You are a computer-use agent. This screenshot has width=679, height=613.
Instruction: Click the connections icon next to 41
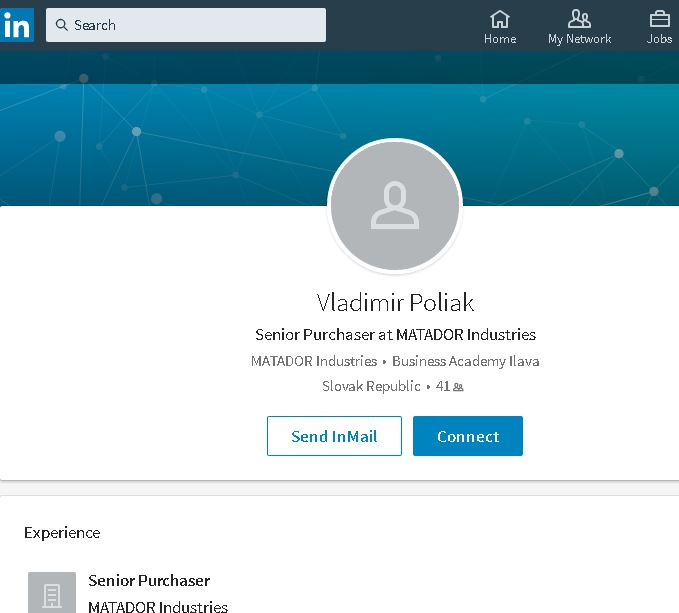pos(458,386)
